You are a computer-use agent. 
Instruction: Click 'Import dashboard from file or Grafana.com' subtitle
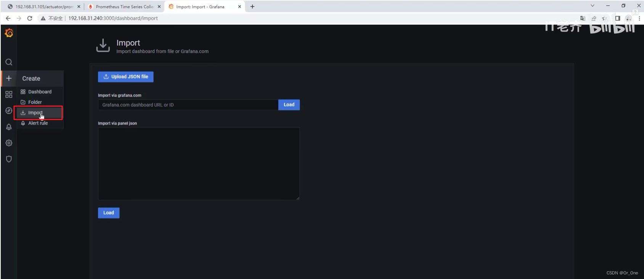(162, 52)
